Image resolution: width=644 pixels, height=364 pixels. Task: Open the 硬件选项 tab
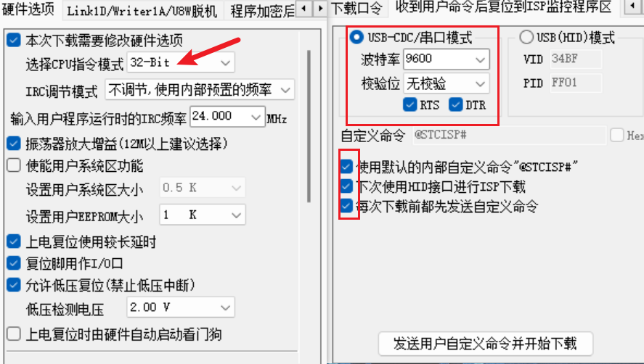(x=28, y=9)
